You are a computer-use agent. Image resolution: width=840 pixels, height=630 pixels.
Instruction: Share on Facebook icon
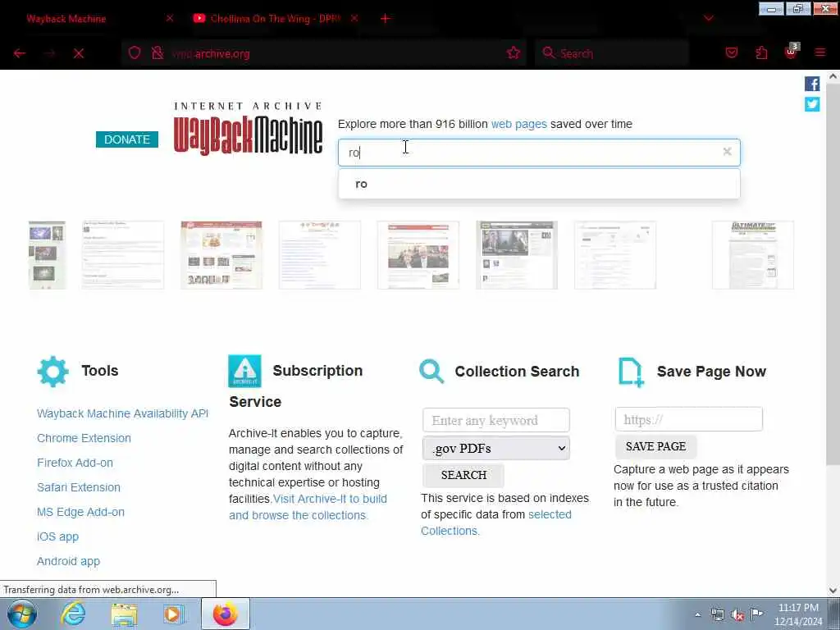812,84
